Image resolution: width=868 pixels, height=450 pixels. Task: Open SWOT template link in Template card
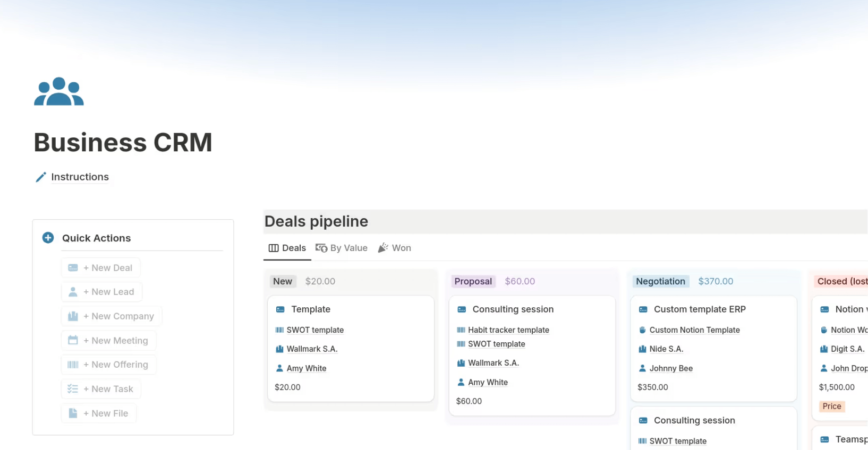pyautogui.click(x=315, y=330)
